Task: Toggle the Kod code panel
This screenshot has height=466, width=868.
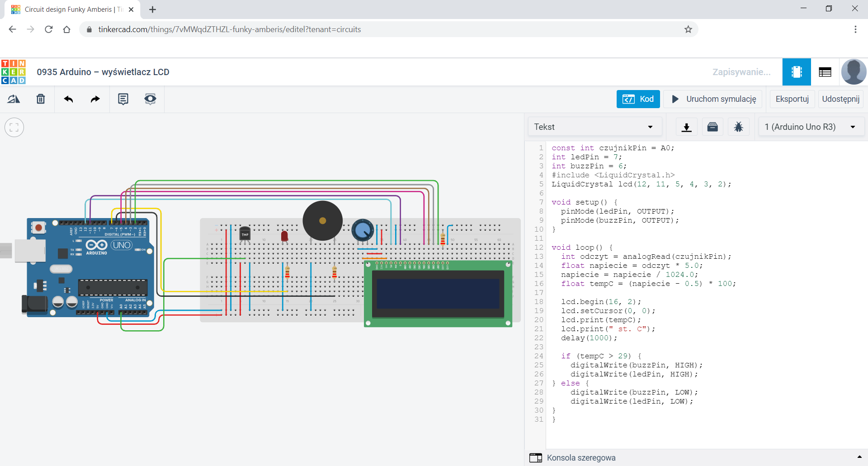Action: 638,99
